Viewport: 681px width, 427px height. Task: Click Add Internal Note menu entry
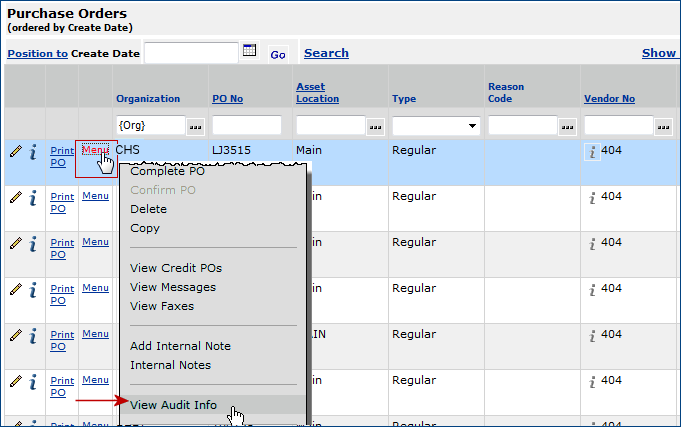coord(180,346)
